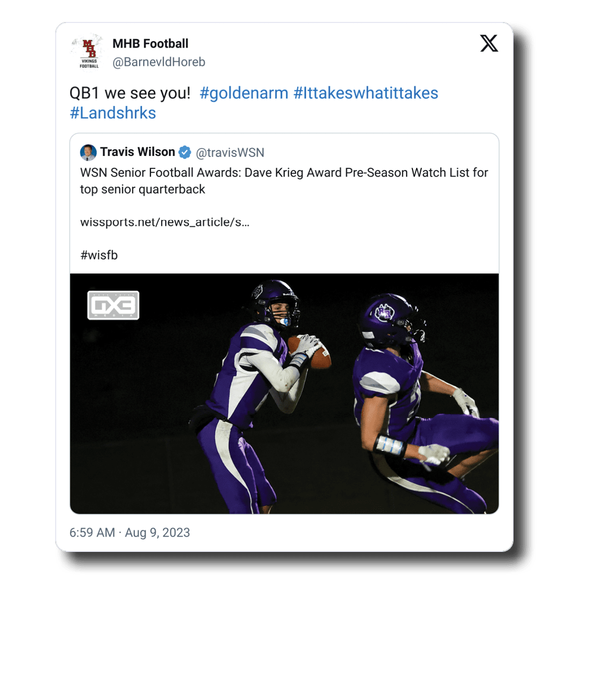
Task: Click the @travisWSN handle
Action: pos(230,153)
